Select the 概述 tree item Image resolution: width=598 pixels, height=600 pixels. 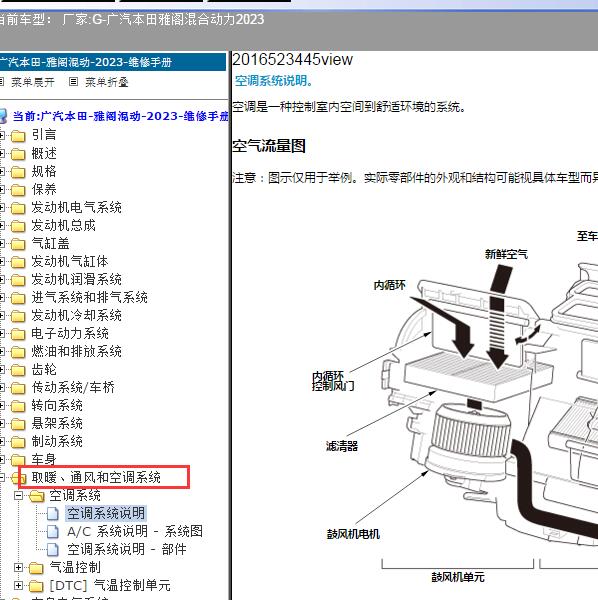(44, 153)
